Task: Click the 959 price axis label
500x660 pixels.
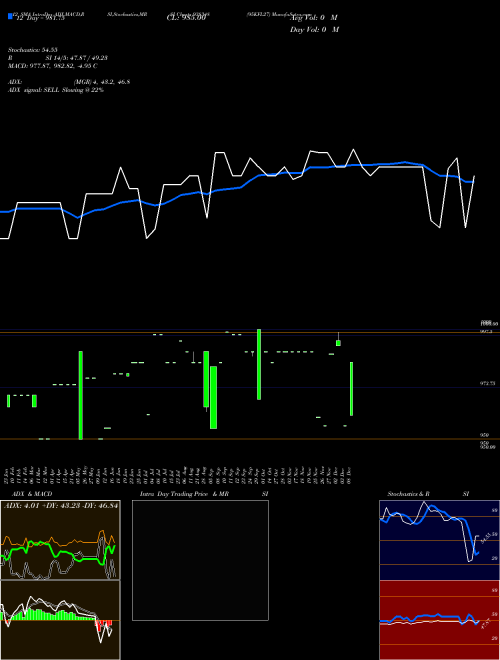Action: click(x=484, y=435)
